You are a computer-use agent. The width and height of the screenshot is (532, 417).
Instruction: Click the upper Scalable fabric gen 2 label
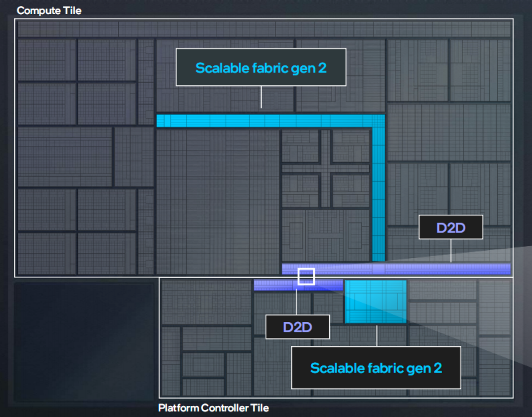click(x=261, y=67)
